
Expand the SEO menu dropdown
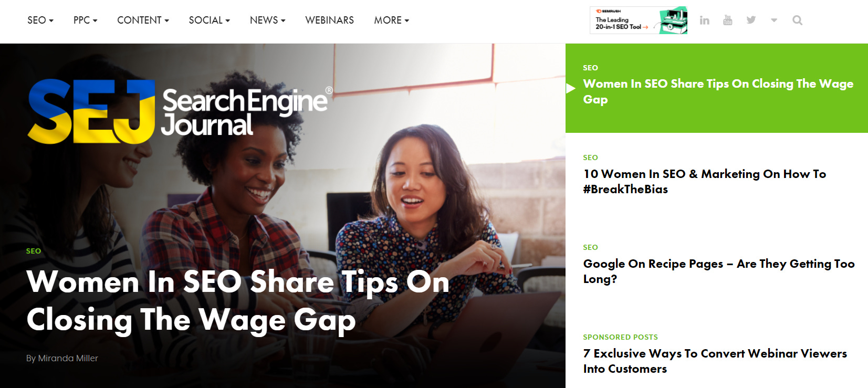40,20
